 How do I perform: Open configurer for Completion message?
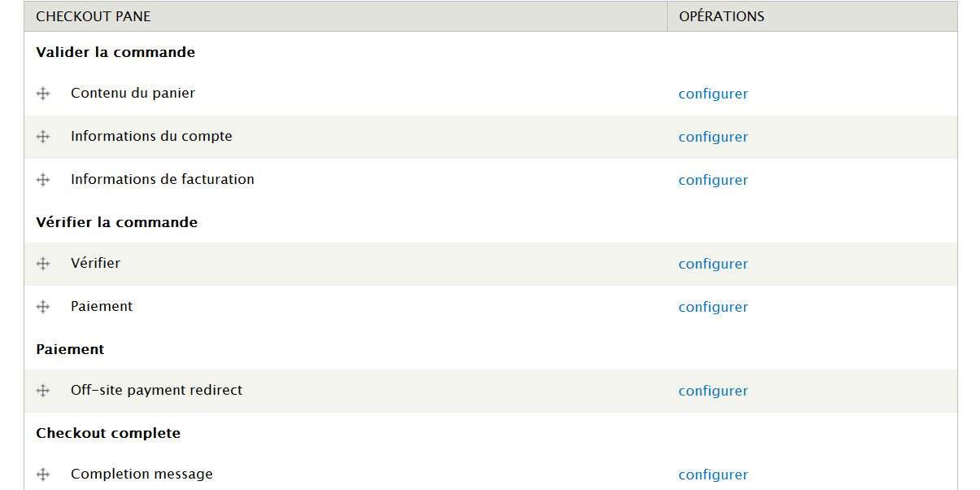pos(712,475)
